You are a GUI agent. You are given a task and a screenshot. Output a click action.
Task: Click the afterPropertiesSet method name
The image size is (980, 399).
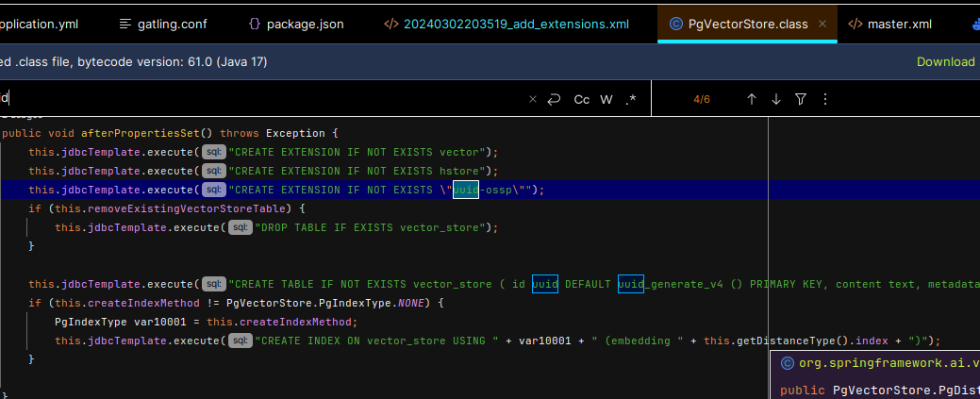pyautogui.click(x=140, y=133)
